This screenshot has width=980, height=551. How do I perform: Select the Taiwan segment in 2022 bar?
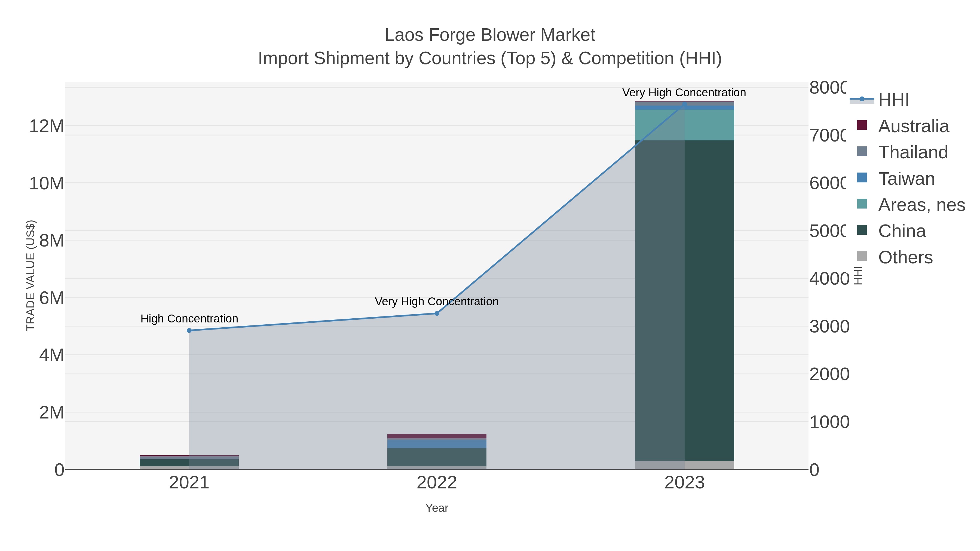[x=437, y=444]
